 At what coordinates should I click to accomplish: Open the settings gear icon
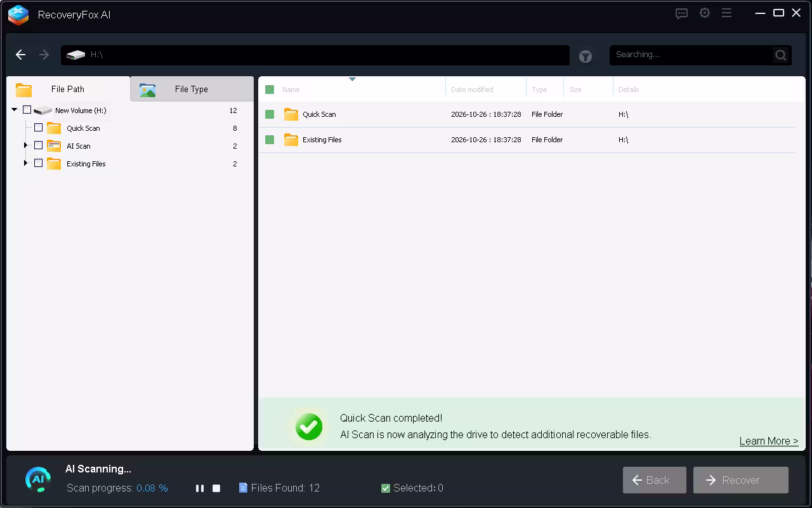tap(705, 13)
